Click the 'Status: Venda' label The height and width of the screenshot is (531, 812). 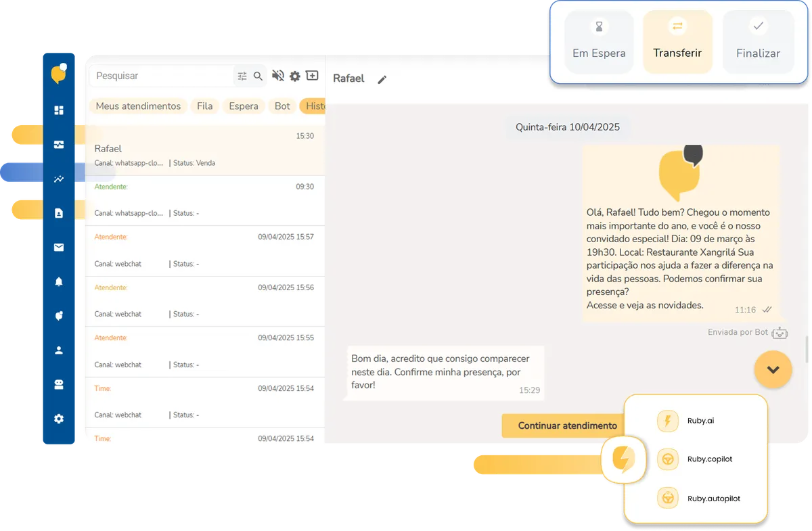tap(194, 163)
